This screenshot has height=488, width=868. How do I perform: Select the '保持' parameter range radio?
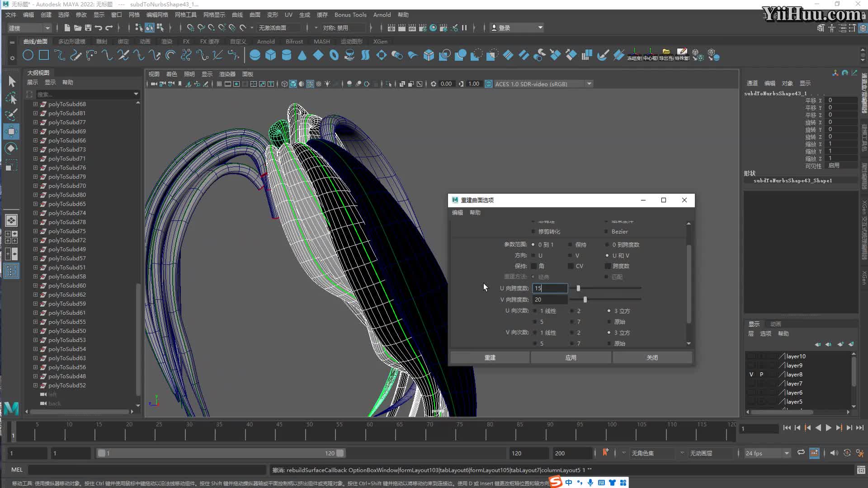(571, 244)
